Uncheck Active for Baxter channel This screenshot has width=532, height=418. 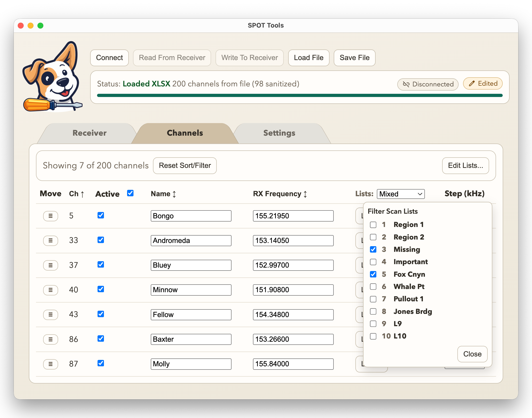pyautogui.click(x=101, y=339)
